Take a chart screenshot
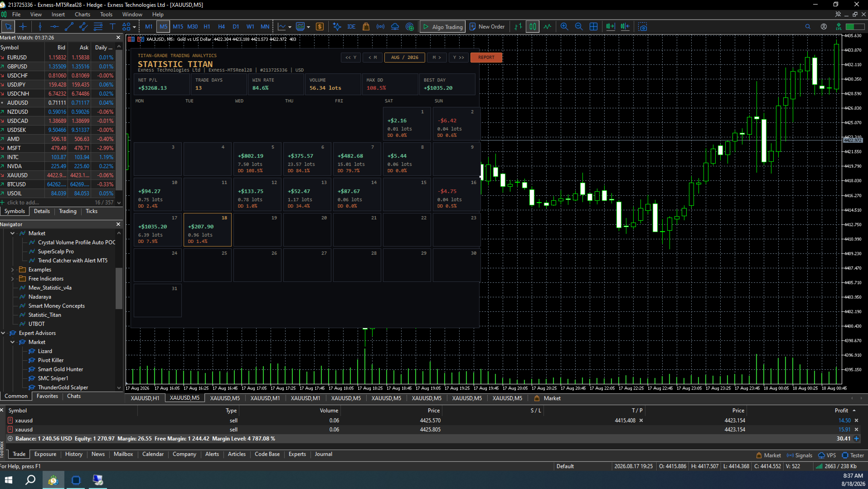 [642, 27]
